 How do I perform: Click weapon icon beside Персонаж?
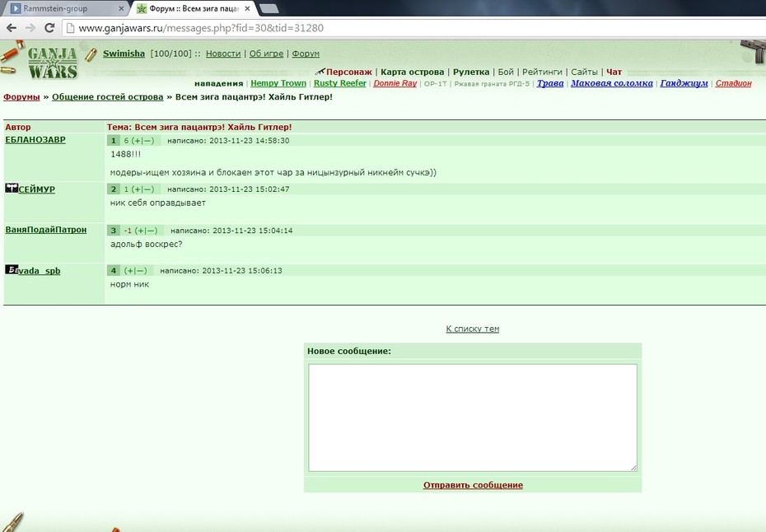pyautogui.click(x=320, y=72)
